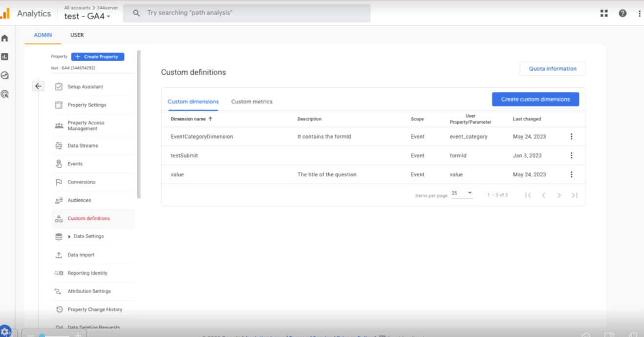Switch to the USER tab
The image size is (644, 337).
point(77,35)
